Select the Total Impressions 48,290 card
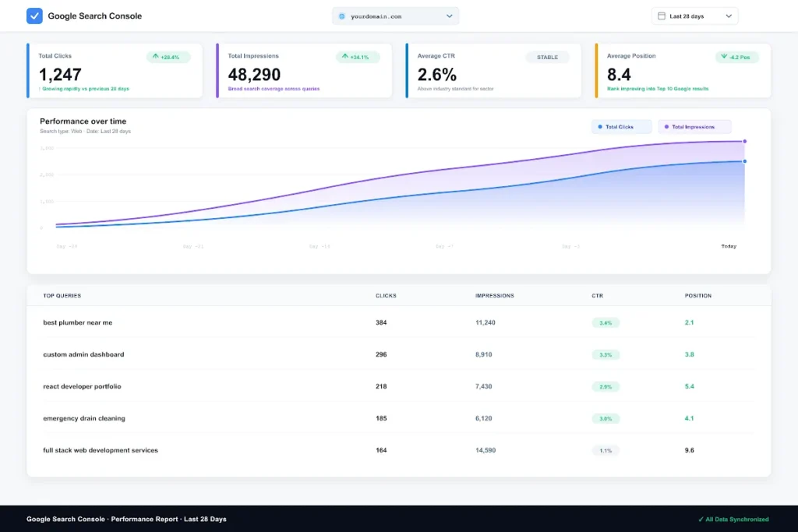The height and width of the screenshot is (532, 798). pyautogui.click(x=304, y=71)
